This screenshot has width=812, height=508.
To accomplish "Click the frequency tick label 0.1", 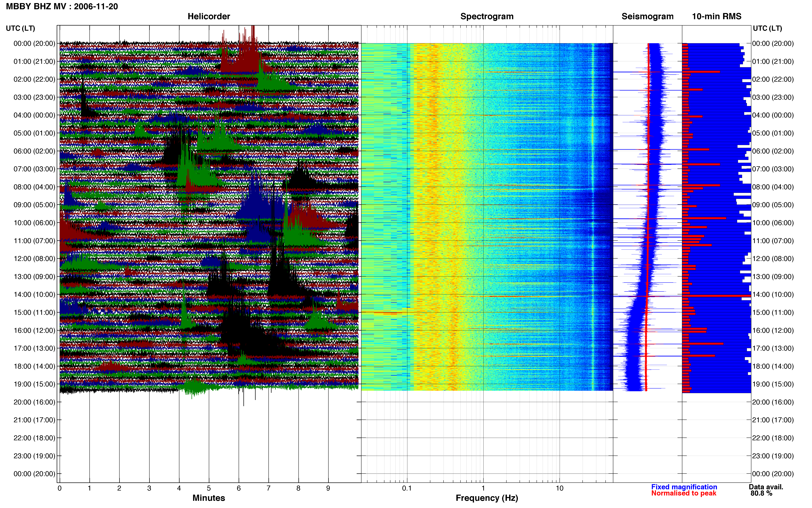I will (x=407, y=488).
